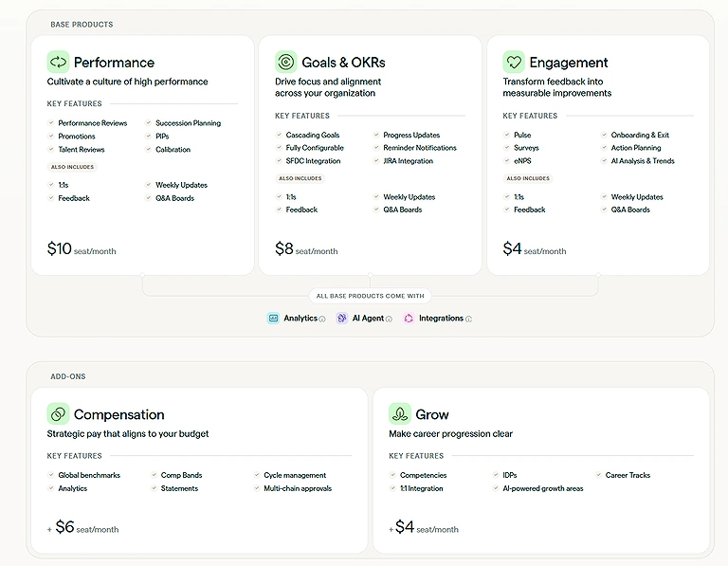
Task: Click the Analytics chart icon
Action: tap(273, 318)
